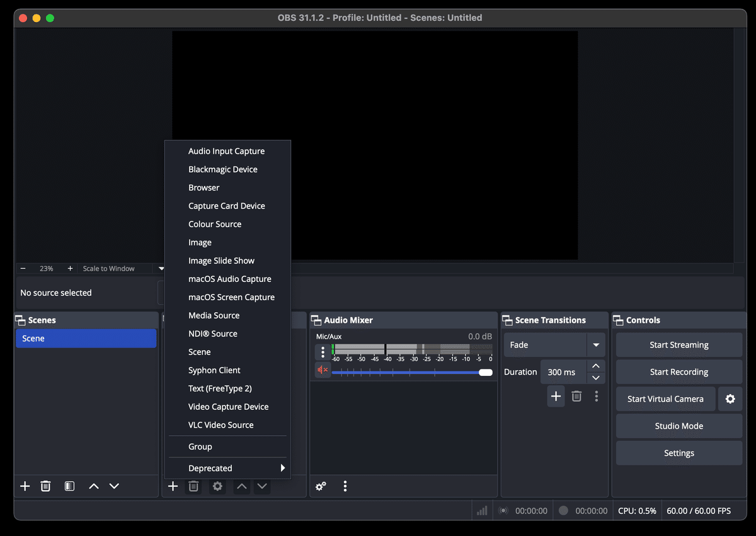Open the preview zoom dropdown arrow
Viewport: 756px width, 536px height.
[x=161, y=268]
